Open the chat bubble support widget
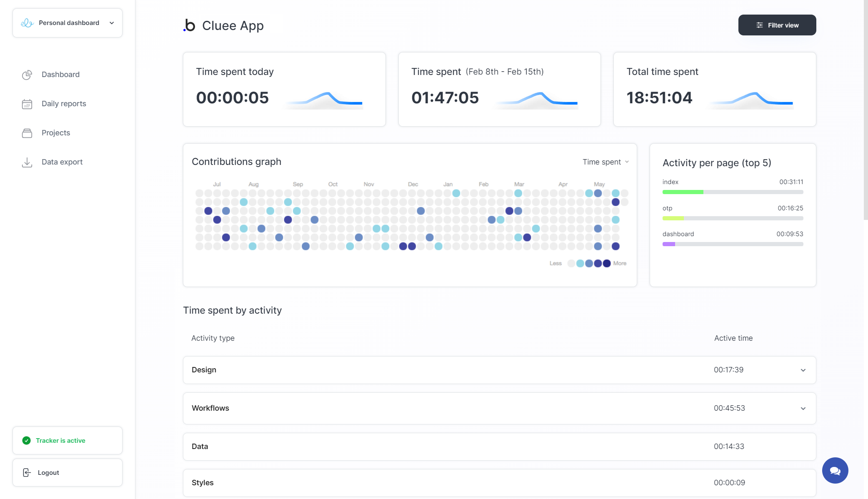 pyautogui.click(x=835, y=470)
